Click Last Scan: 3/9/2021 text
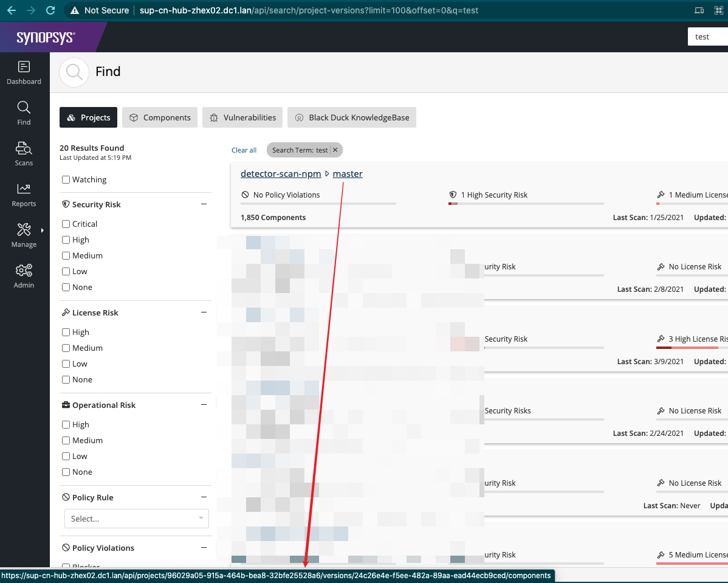Screen dimensions: 728x583 (x=650, y=362)
